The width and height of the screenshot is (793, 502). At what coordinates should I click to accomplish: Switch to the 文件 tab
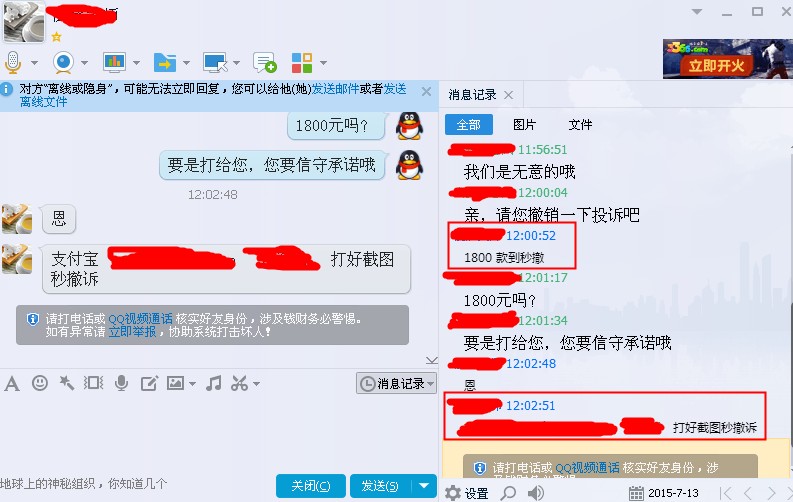[580, 124]
